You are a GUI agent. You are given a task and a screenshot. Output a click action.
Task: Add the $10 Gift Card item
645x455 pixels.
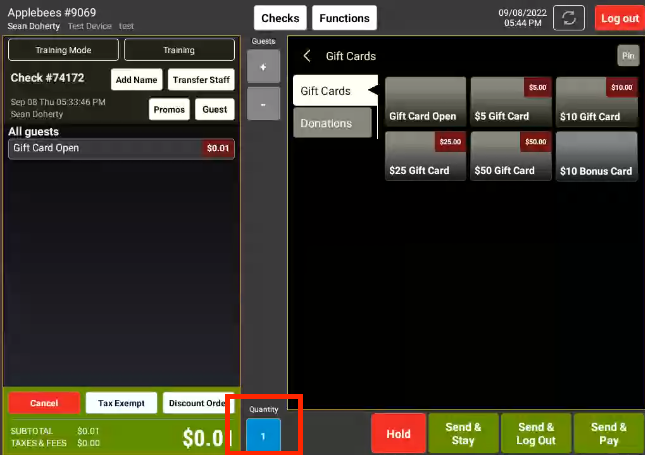[x=596, y=103]
